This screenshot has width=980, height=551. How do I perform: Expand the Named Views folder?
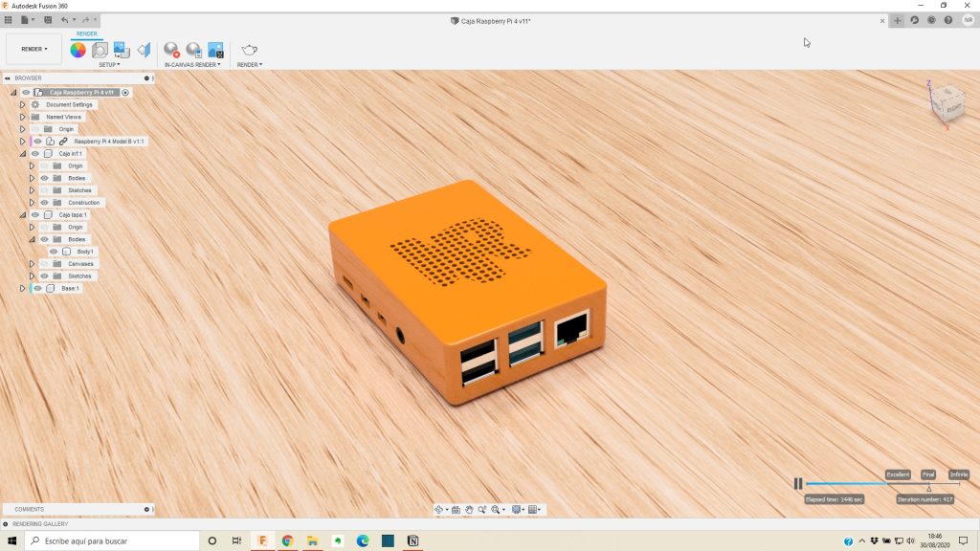[22, 117]
